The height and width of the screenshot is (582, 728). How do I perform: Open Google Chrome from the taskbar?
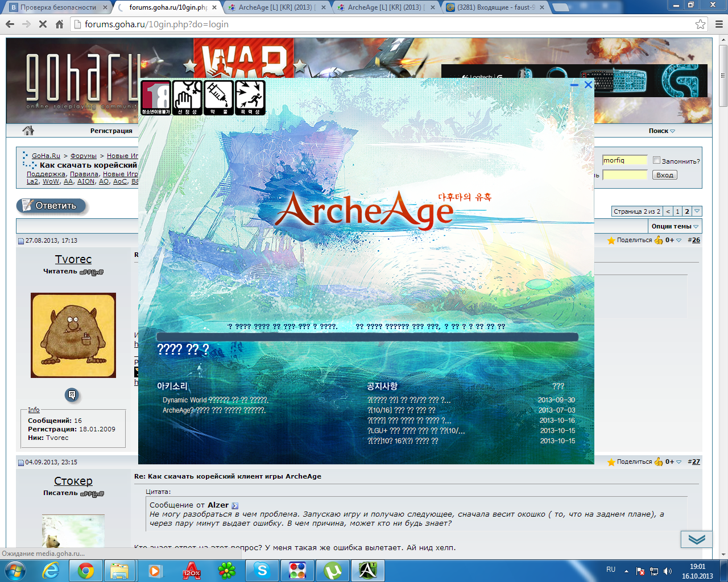[x=86, y=570]
